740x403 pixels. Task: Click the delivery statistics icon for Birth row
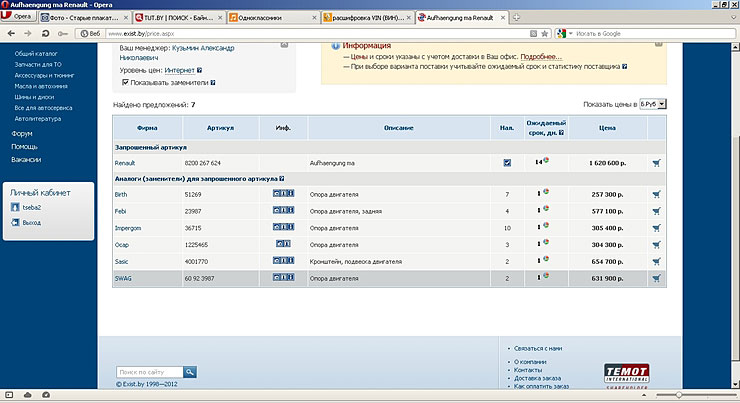[546, 192]
